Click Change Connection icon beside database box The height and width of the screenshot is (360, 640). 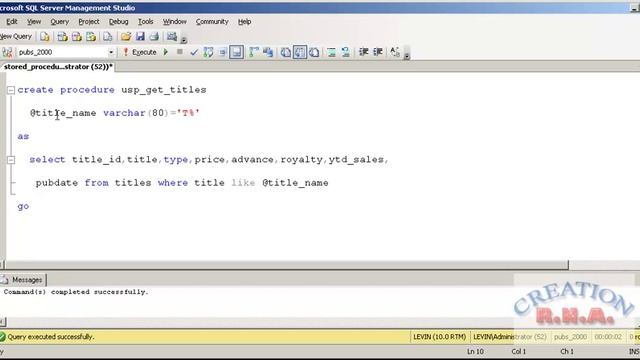[7, 52]
